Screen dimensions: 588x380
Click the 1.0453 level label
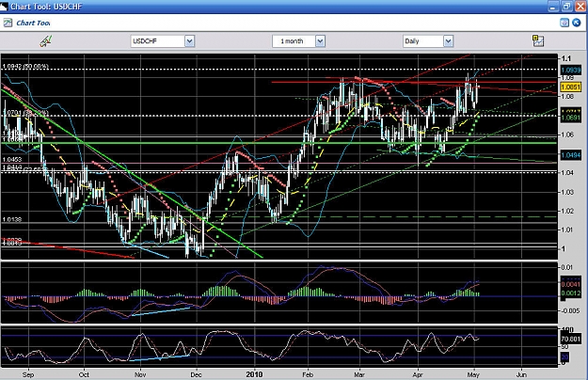click(x=11, y=160)
